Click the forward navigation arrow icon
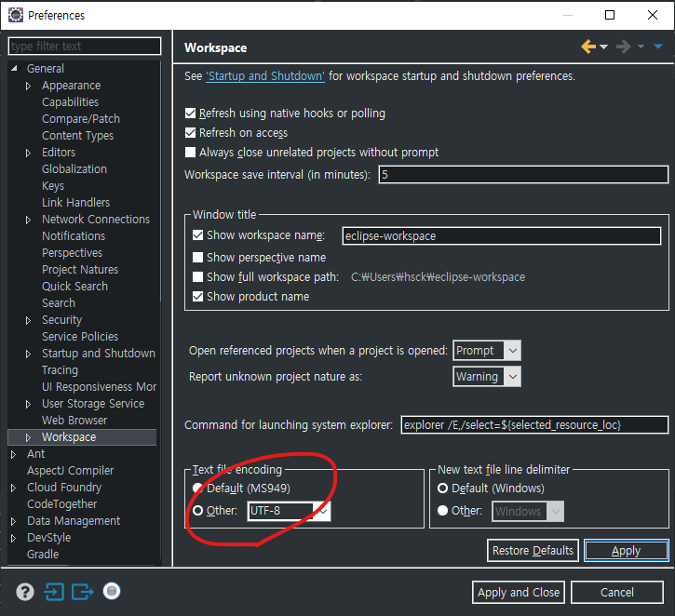The height and width of the screenshot is (616, 675). point(624,46)
